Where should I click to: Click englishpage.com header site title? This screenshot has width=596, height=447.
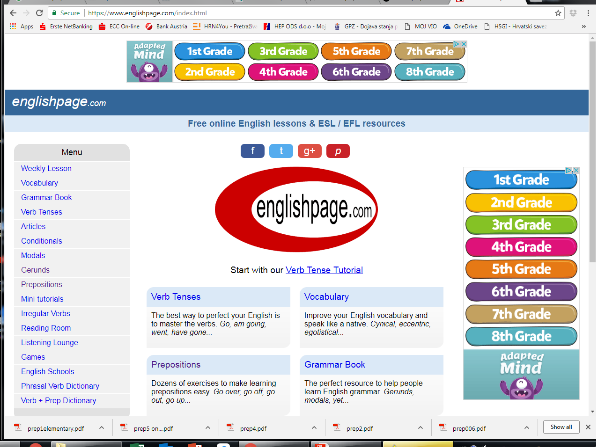click(x=59, y=102)
